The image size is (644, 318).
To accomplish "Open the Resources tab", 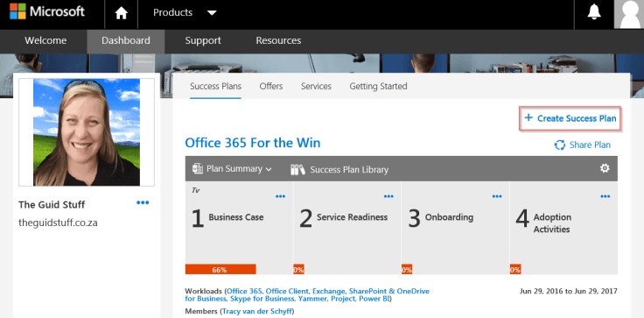I will click(278, 40).
